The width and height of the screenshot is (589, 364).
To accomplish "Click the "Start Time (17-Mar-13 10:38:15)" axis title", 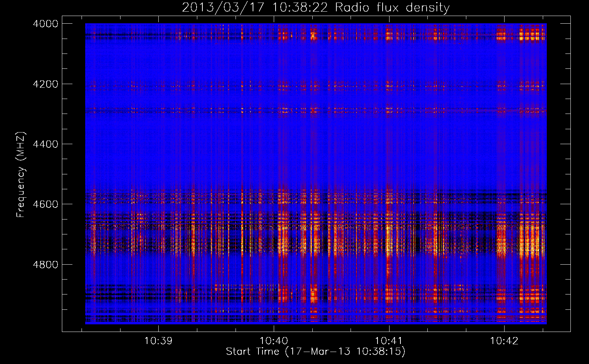I will [x=316, y=352].
